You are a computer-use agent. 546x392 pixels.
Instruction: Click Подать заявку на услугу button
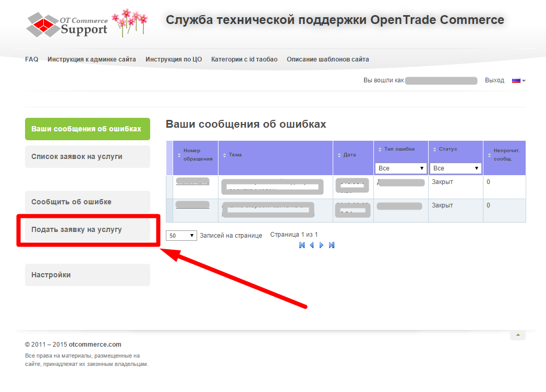(x=88, y=230)
